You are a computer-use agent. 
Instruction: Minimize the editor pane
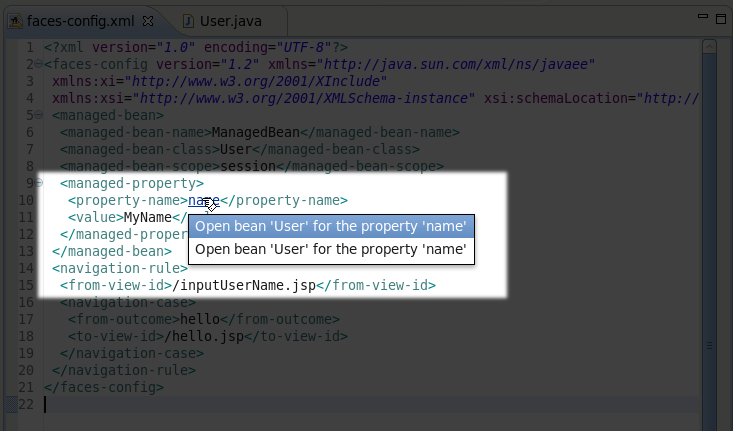click(x=703, y=16)
